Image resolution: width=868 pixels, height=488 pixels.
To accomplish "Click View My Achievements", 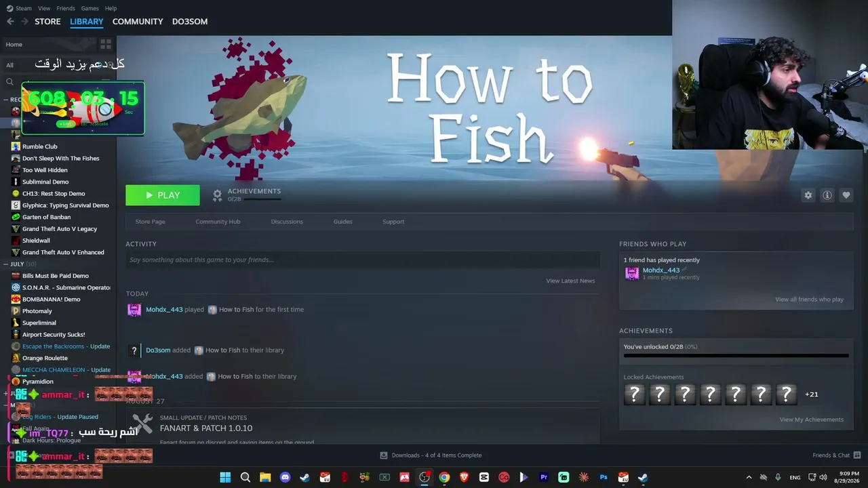I will 812,420.
